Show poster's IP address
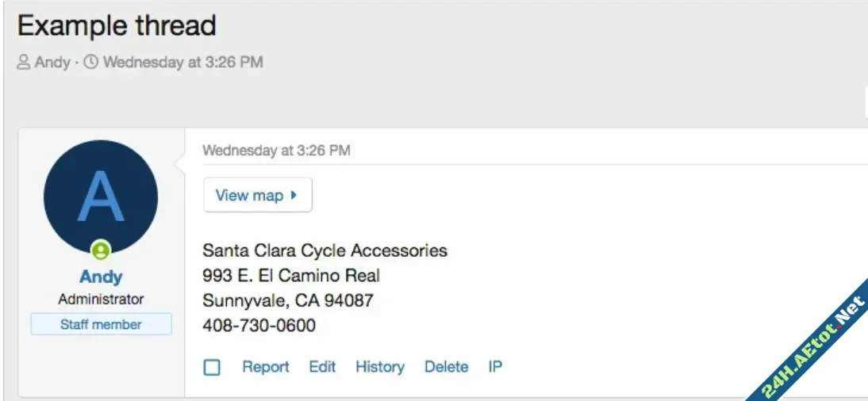868x401 pixels. coord(495,367)
